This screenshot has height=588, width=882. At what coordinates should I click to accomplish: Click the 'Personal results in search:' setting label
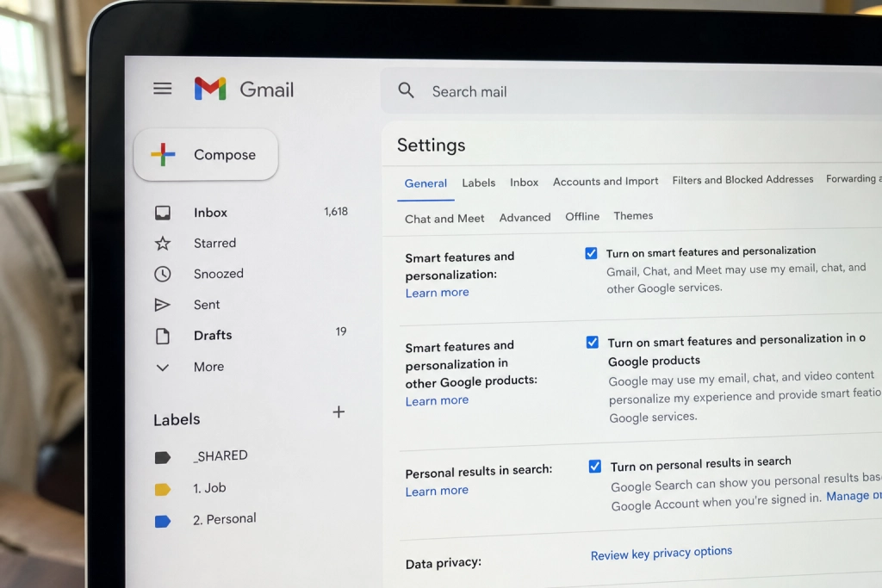point(479,471)
